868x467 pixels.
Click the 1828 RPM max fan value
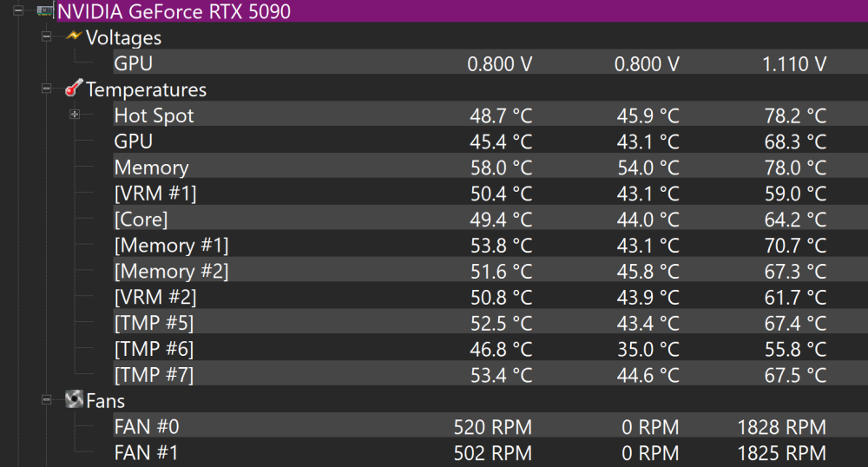coord(782,426)
